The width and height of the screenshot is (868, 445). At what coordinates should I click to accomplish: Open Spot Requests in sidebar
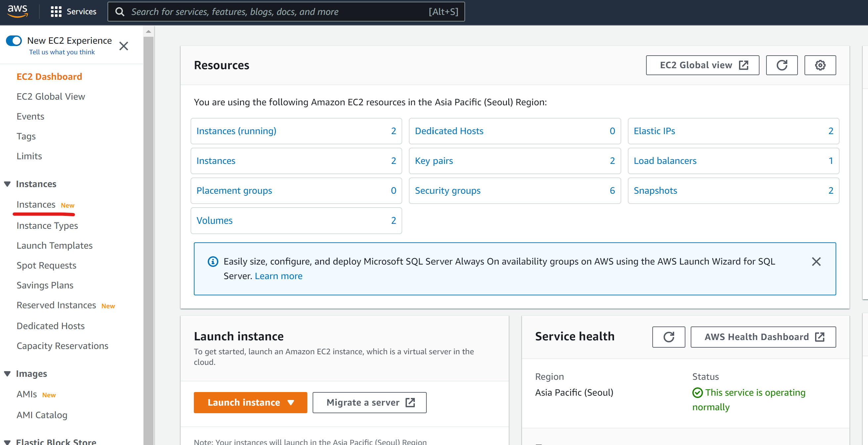pyautogui.click(x=47, y=265)
